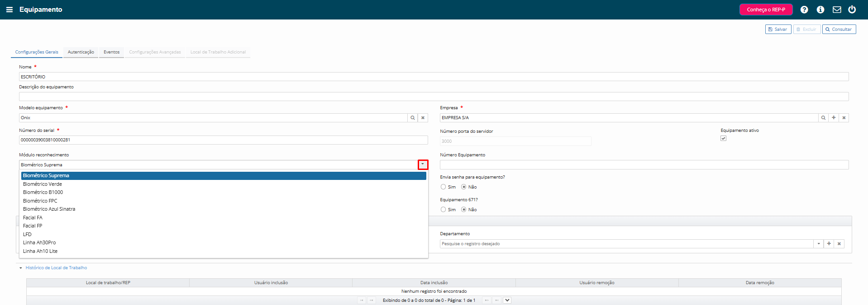Go to first page in pagination

tap(362, 300)
